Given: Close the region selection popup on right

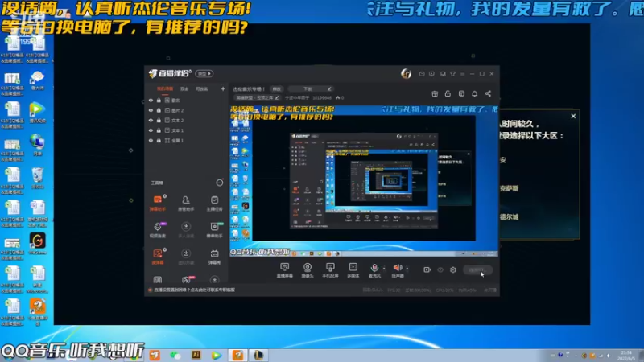Looking at the screenshot, I should coord(573,116).
